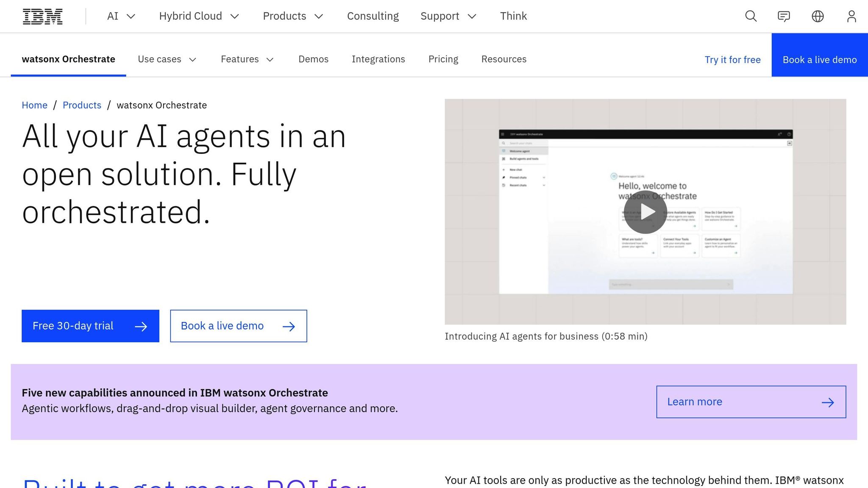
Task: Select the Consulting menu item
Action: [x=373, y=16]
